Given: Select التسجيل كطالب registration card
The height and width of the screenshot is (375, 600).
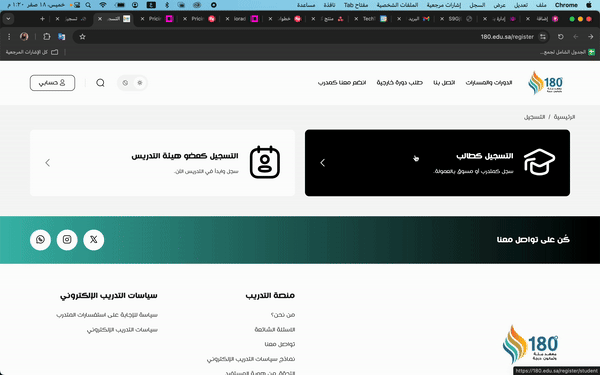Looking at the screenshot, I should click(437, 163).
